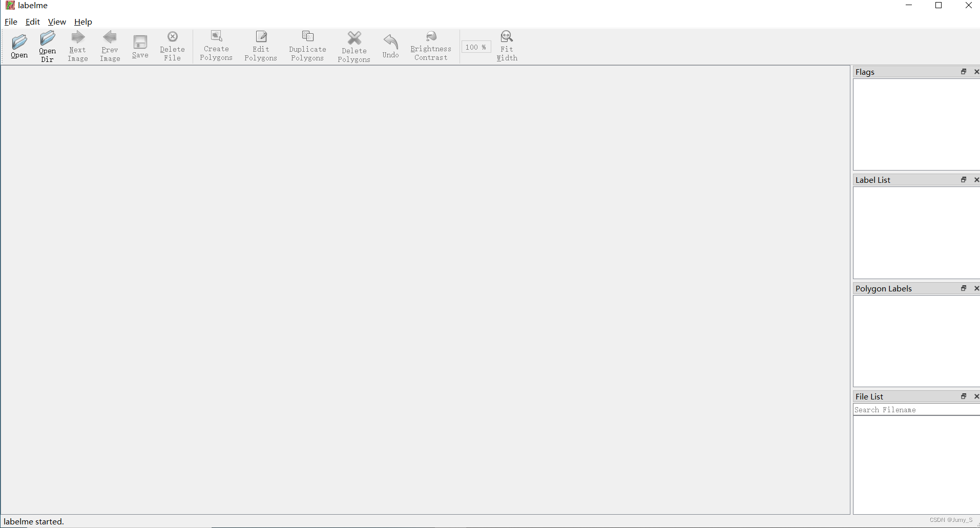Float the Polygon Labels panel

964,288
